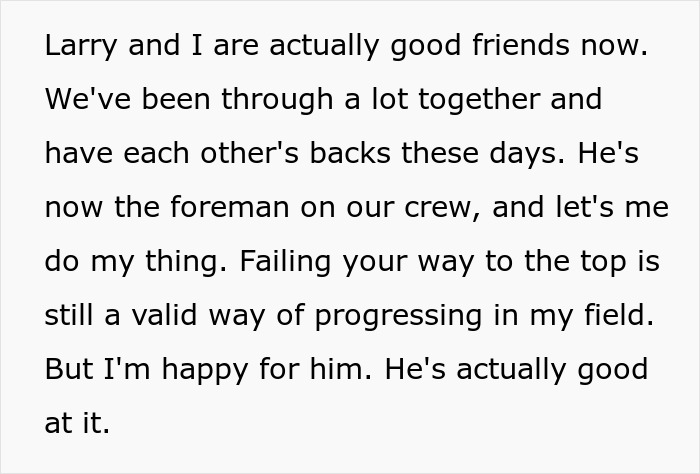The image size is (700, 474).
Task: Click the word "backs" in the text
Action: tap(353, 153)
